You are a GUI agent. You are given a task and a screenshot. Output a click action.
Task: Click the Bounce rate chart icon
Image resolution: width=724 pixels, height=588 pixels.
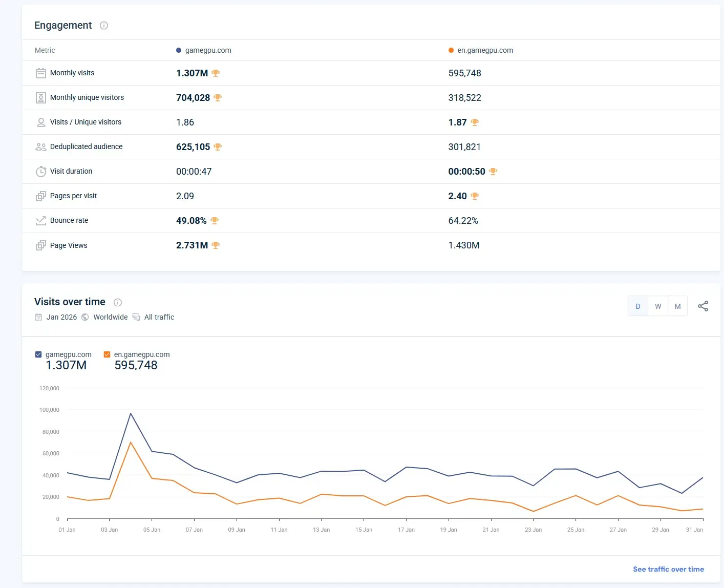point(41,221)
